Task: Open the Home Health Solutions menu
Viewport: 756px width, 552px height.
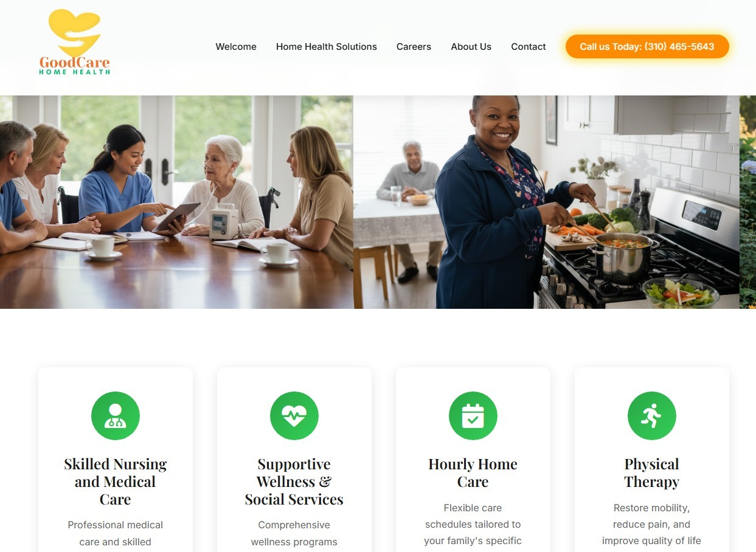Action: tap(327, 47)
